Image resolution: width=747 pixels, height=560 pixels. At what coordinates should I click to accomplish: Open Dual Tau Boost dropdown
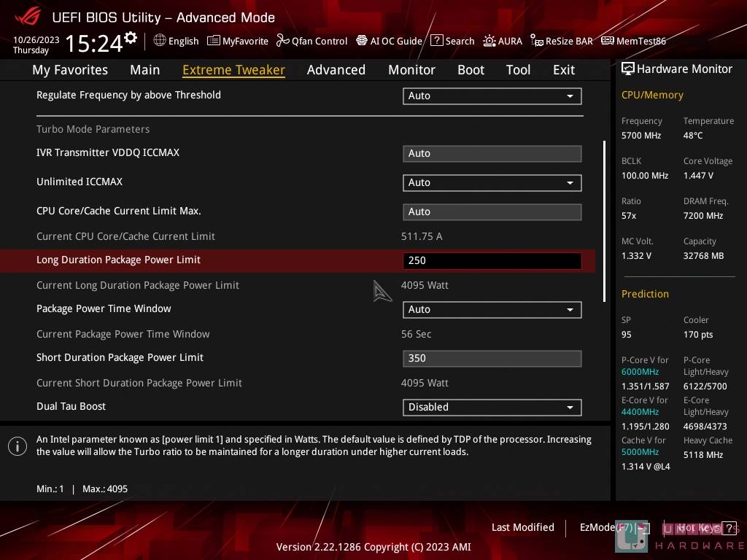(492, 408)
